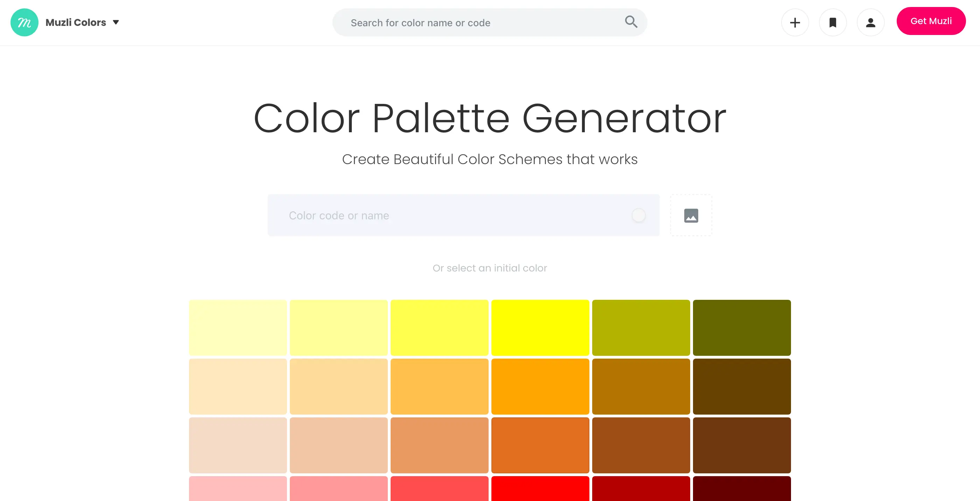Screen dimensions: 980x501
Task: Open the round color picker circle
Action: click(x=638, y=215)
